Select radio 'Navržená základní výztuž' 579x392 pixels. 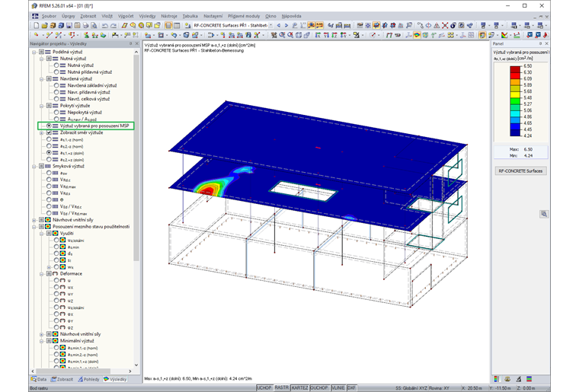pos(56,85)
